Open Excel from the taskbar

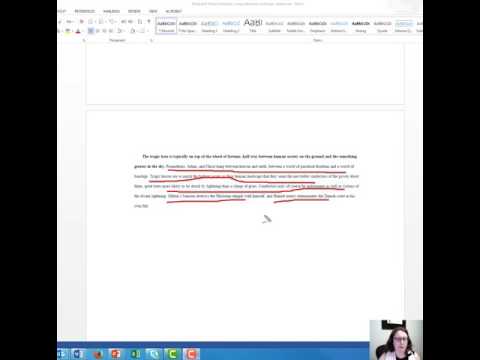coord(135,353)
